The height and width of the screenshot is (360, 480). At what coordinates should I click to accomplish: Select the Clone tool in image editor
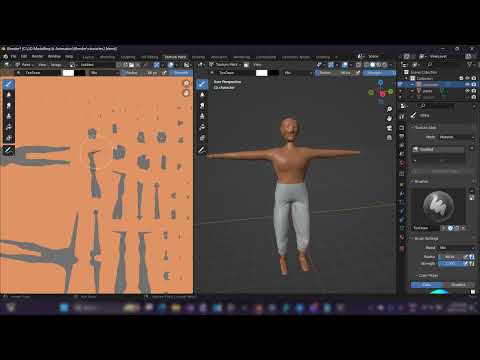pos(9,116)
